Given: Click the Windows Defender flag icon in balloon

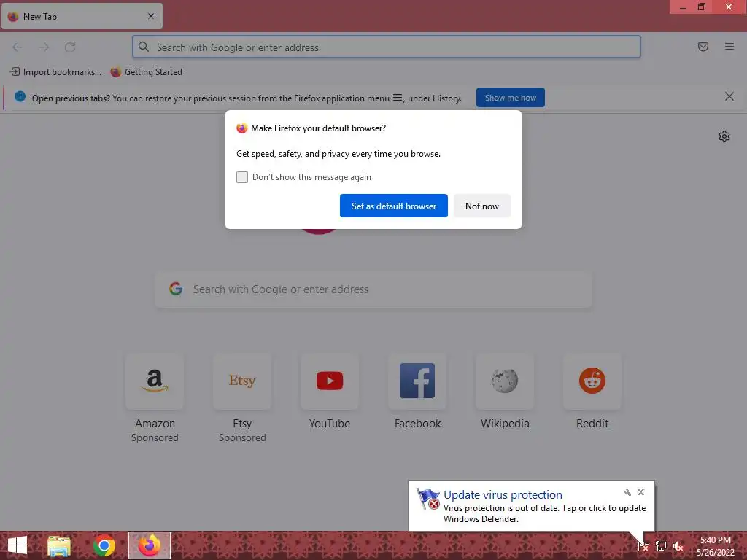Looking at the screenshot, I should pyautogui.click(x=427, y=499).
